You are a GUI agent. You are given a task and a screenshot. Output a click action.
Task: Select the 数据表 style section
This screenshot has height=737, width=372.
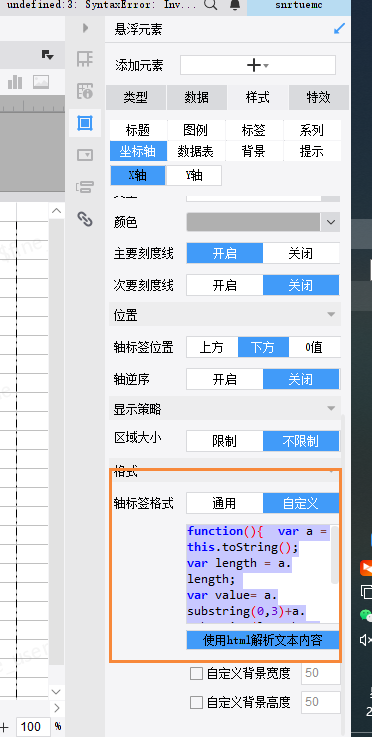(x=196, y=151)
